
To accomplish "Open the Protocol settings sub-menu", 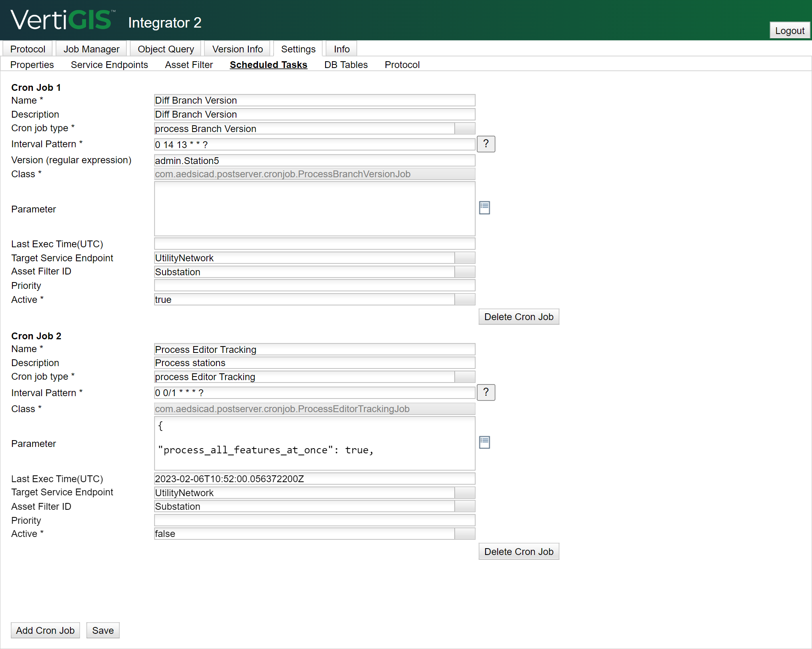I will click(402, 64).
